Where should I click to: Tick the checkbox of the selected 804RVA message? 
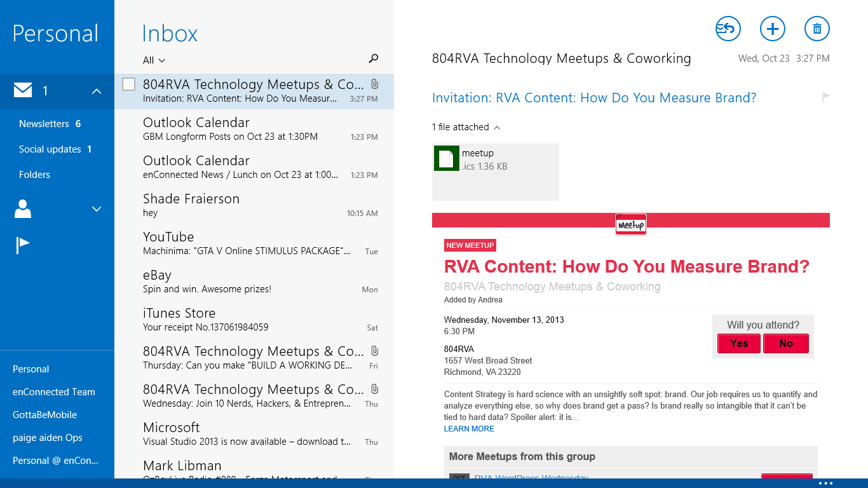pos(128,84)
